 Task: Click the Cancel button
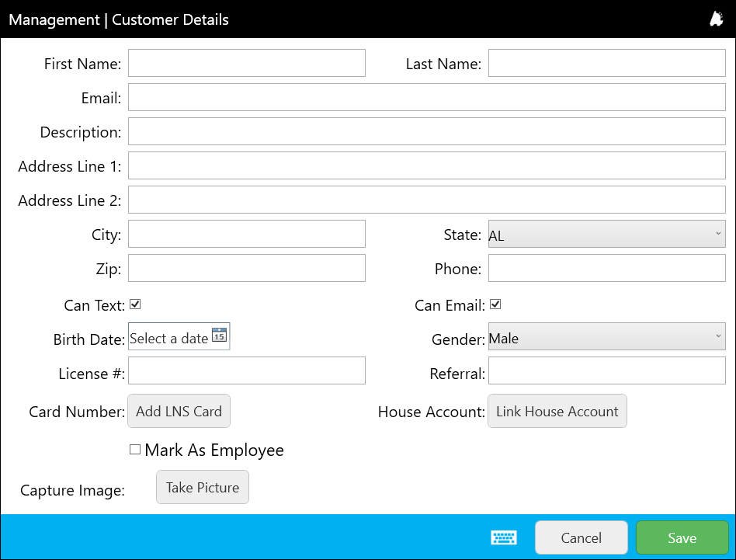click(x=581, y=537)
